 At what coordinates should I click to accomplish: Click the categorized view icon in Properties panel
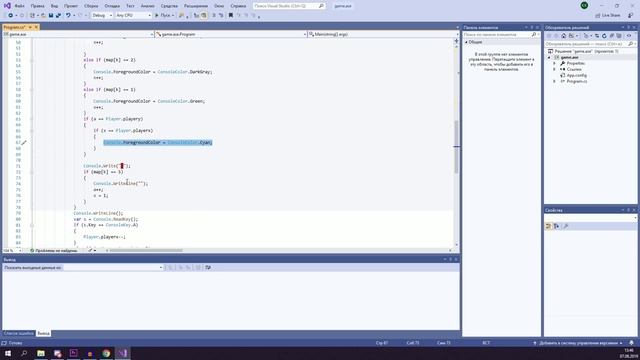pos(548,226)
